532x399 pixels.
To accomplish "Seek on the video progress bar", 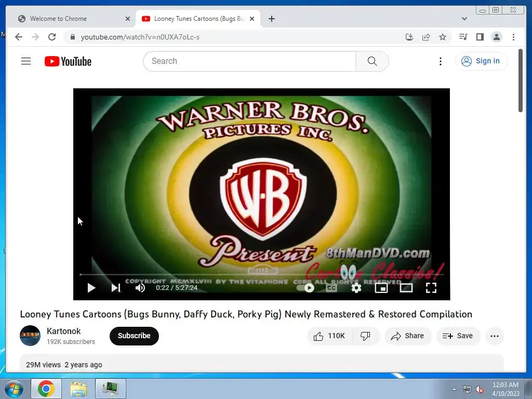I will click(262, 274).
